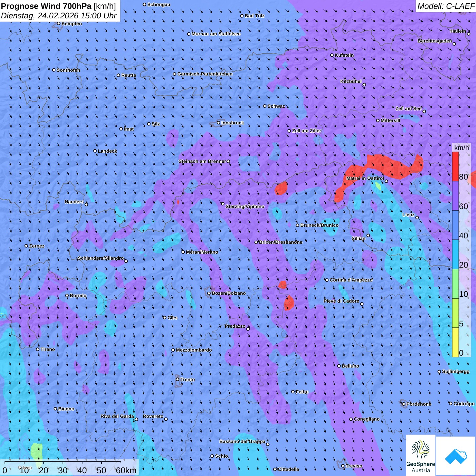This screenshot has width=476, height=476.
Task: Click the Hallein city label
Action: pyautogui.click(x=458, y=31)
